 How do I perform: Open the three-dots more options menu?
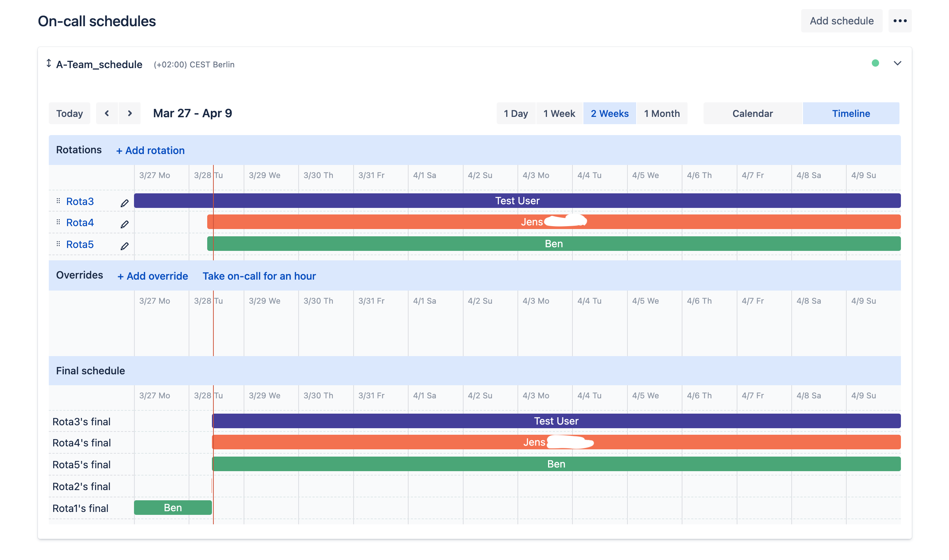(x=900, y=21)
